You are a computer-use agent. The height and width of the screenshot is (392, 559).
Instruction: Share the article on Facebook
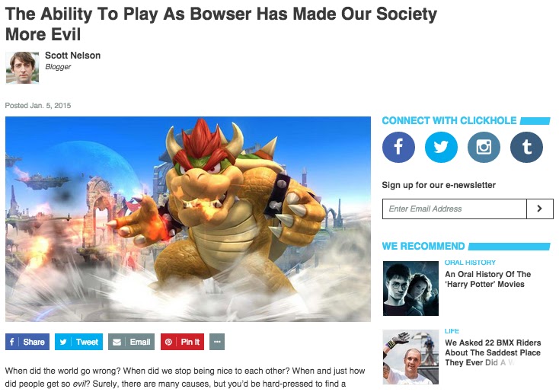[x=27, y=342]
